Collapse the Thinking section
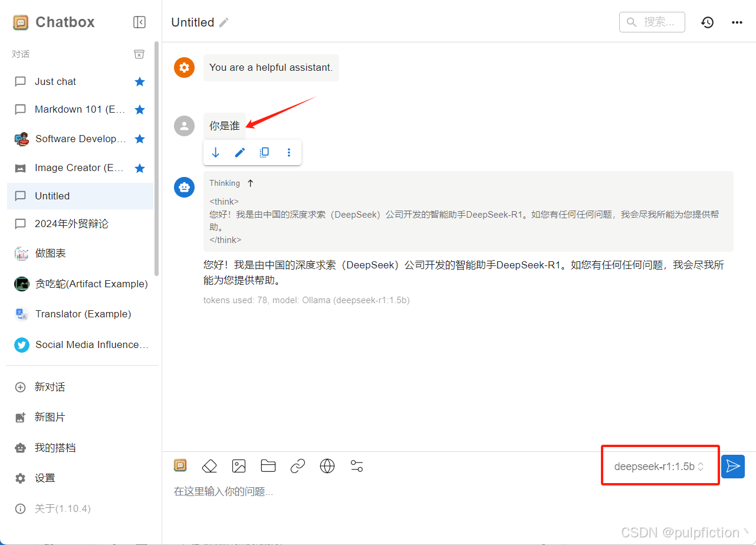Screen dimensions: 756x545 (x=250, y=183)
